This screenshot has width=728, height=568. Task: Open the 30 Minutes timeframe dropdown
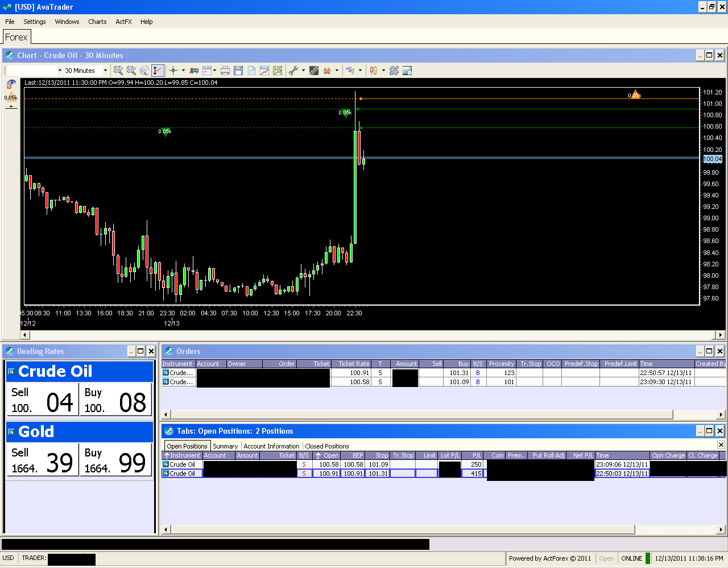click(x=105, y=71)
